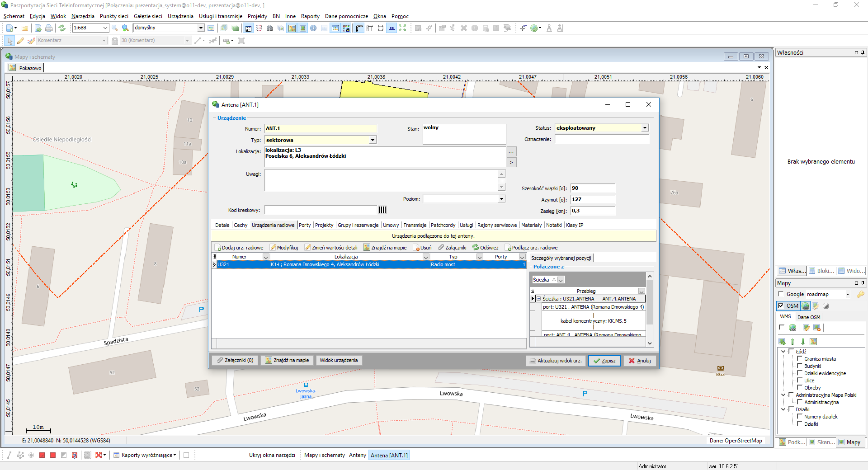Click Modyfikuj in the radio devices toolbar

[284, 248]
